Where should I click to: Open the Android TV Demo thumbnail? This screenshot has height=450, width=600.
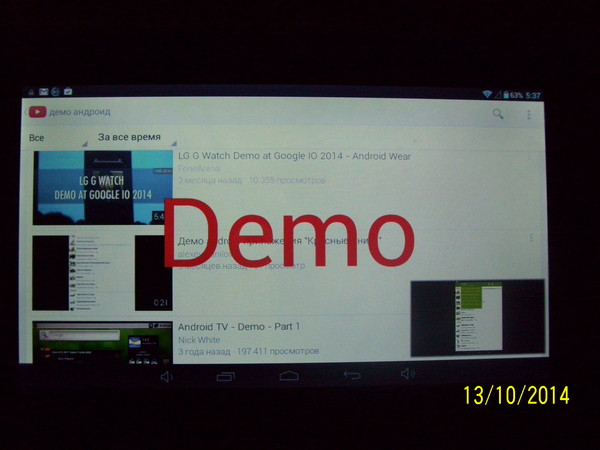102,342
